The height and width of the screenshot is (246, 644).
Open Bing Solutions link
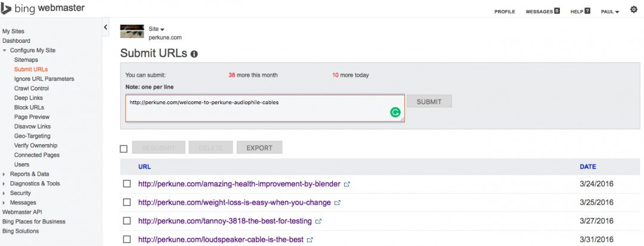20,231
